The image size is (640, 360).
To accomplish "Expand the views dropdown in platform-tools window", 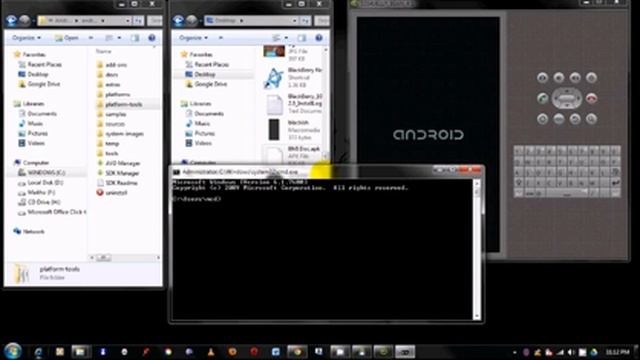I will tap(119, 38).
